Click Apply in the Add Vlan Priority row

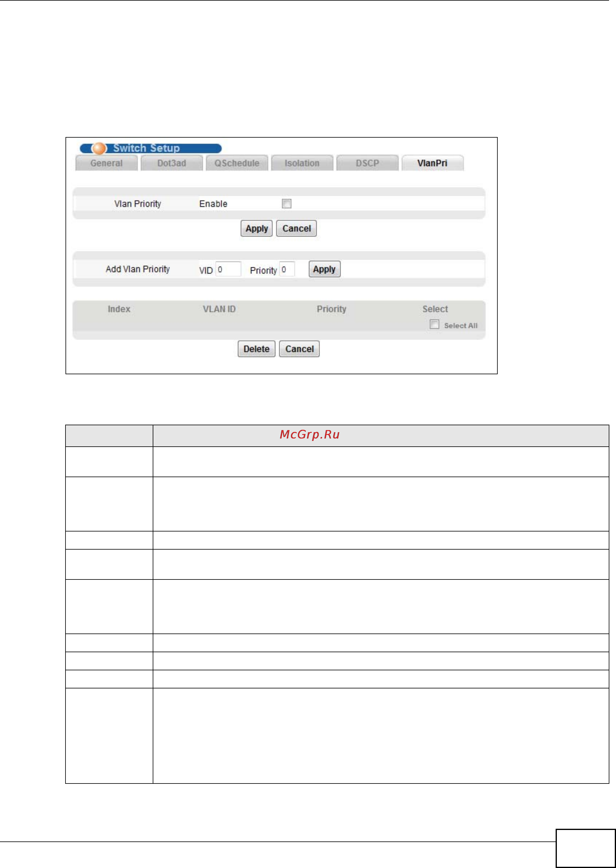(x=324, y=269)
